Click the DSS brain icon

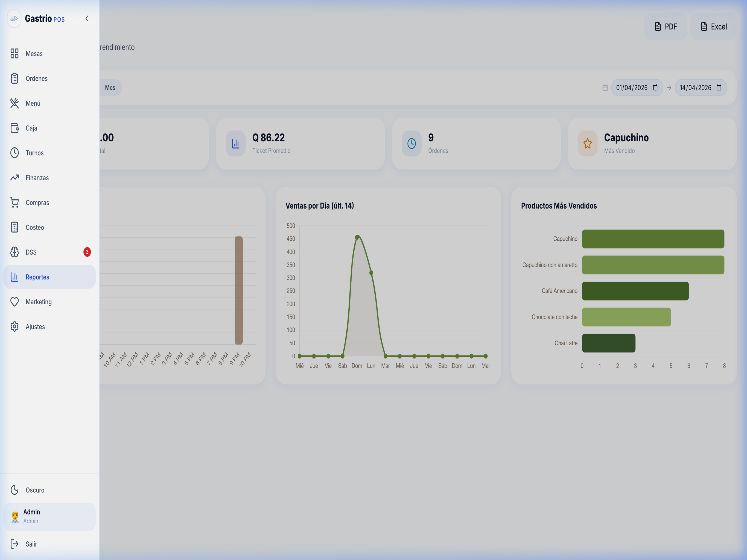tap(14, 252)
